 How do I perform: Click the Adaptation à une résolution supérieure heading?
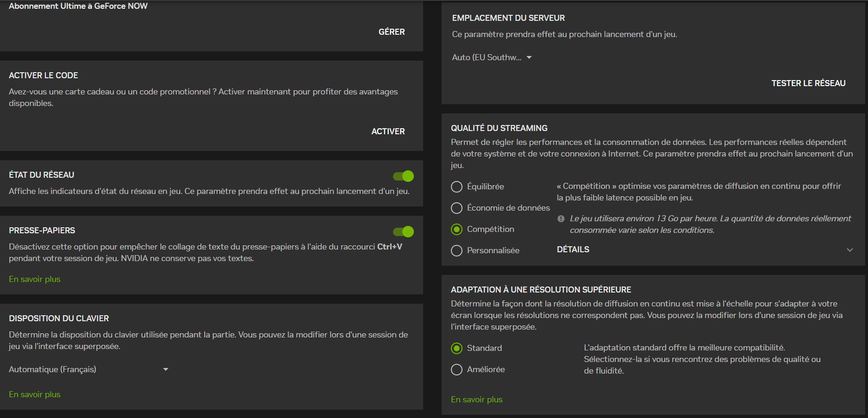point(541,290)
